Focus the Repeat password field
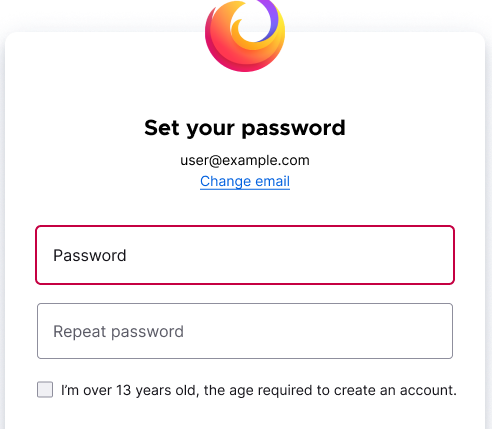 pyautogui.click(x=245, y=331)
